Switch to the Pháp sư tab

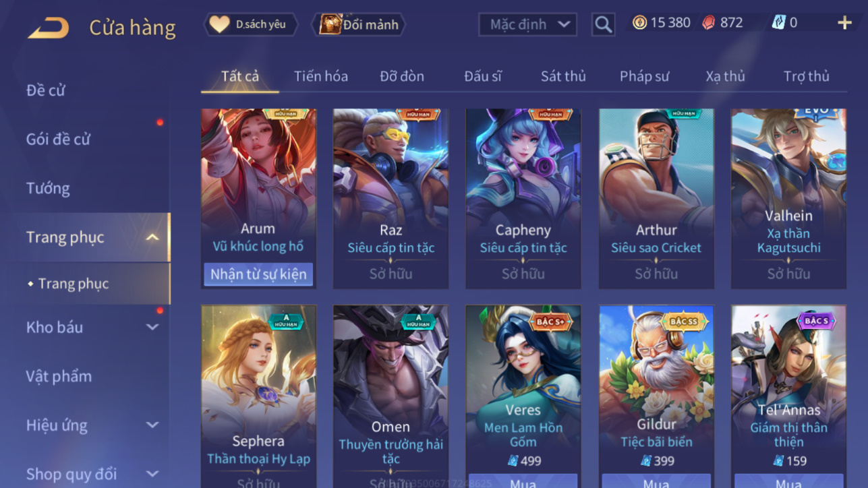644,76
